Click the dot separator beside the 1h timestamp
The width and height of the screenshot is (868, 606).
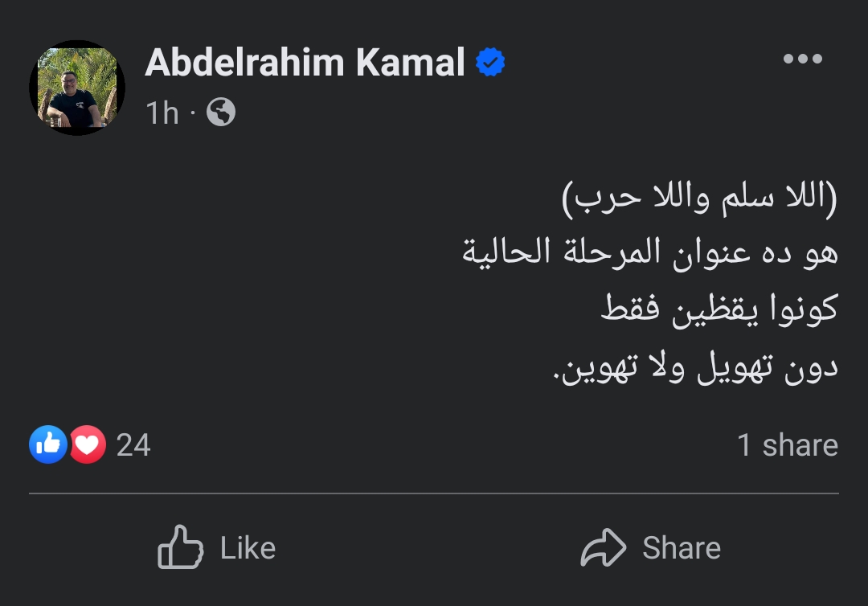(x=193, y=113)
